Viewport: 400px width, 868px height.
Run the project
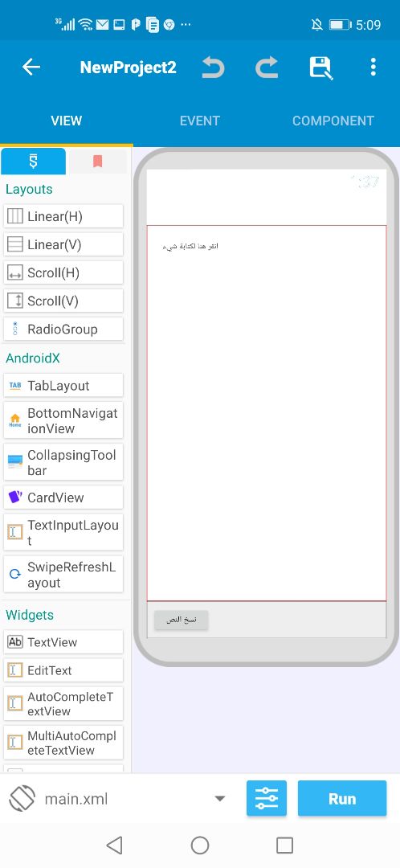(x=342, y=798)
